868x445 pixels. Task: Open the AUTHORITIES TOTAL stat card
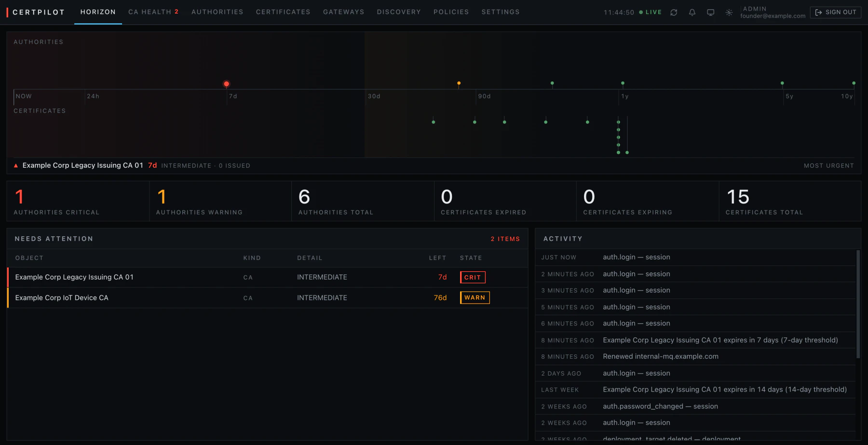click(363, 201)
